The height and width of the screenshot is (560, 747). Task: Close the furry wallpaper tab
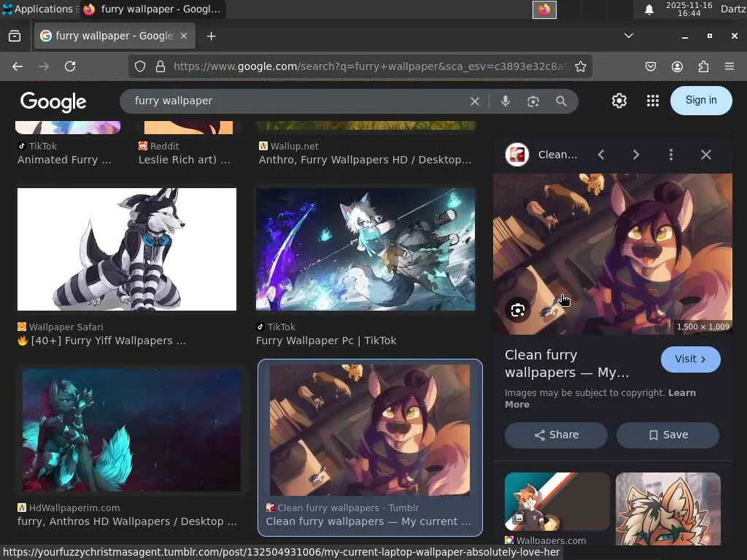click(184, 36)
